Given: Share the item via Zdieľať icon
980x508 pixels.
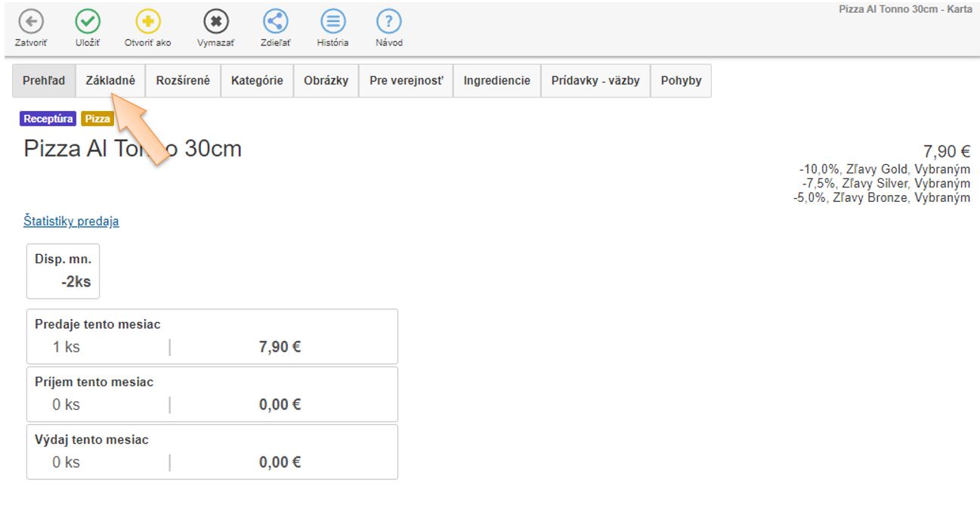Looking at the screenshot, I should [274, 23].
